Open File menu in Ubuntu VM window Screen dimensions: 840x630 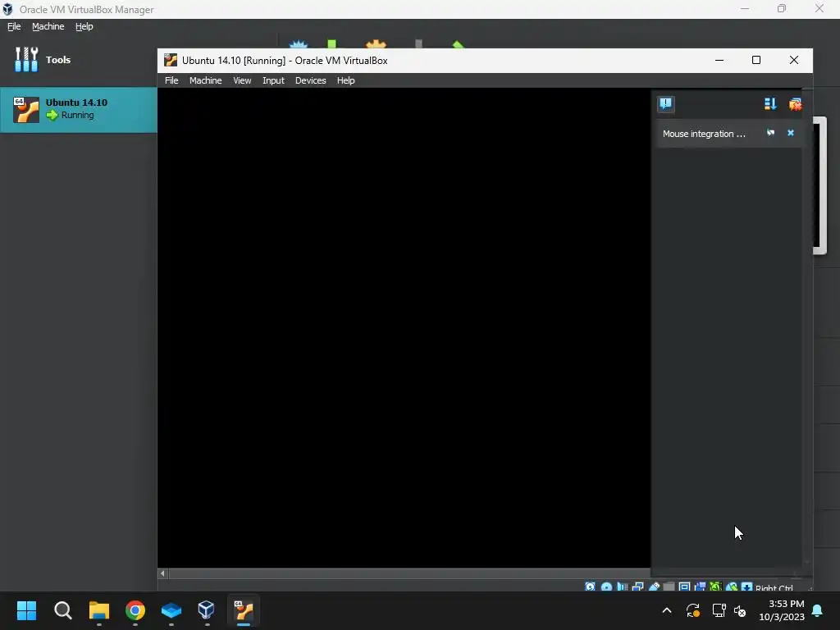pos(171,80)
